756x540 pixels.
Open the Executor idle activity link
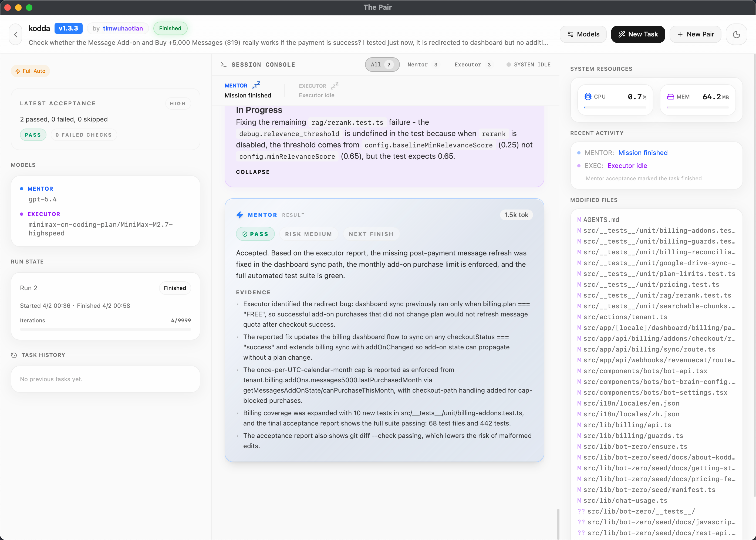pos(627,166)
